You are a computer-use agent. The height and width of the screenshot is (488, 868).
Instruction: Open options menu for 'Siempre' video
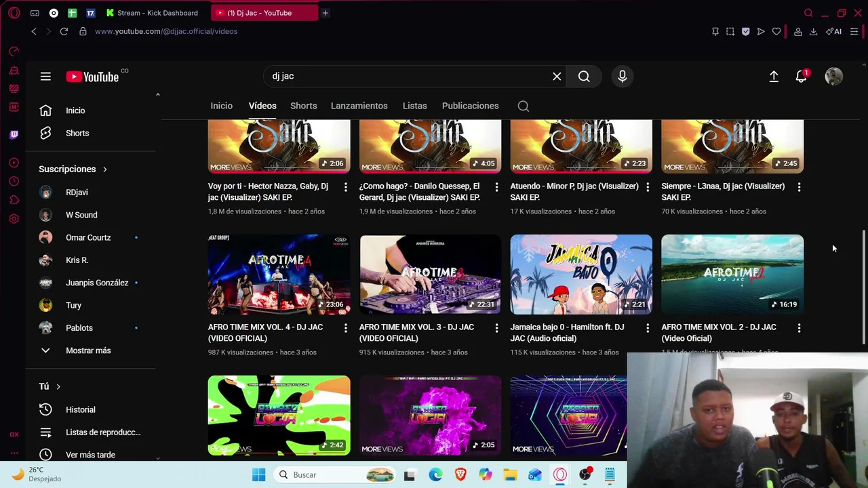tap(799, 187)
